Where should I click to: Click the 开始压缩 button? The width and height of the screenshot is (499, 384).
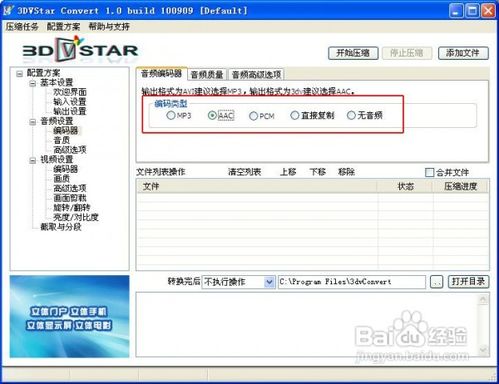click(353, 53)
